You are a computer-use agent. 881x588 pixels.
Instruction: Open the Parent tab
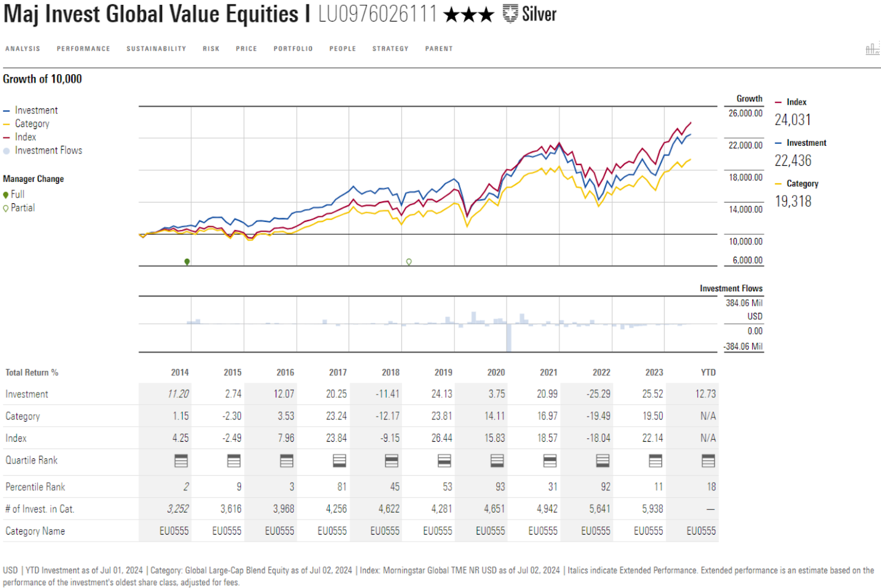pyautogui.click(x=439, y=49)
